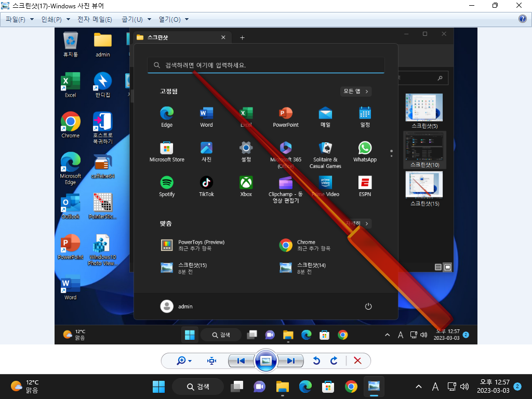Open the 열기(O) menu
The image size is (532, 399).
(174, 19)
